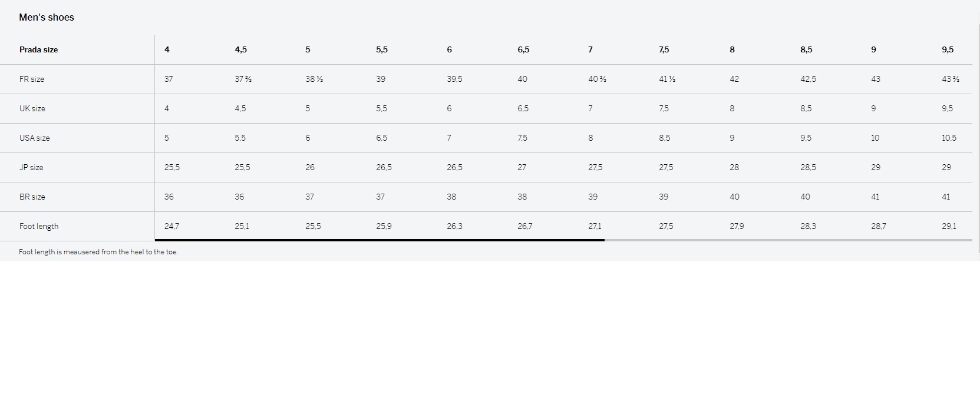Click the JP size row label

click(31, 167)
